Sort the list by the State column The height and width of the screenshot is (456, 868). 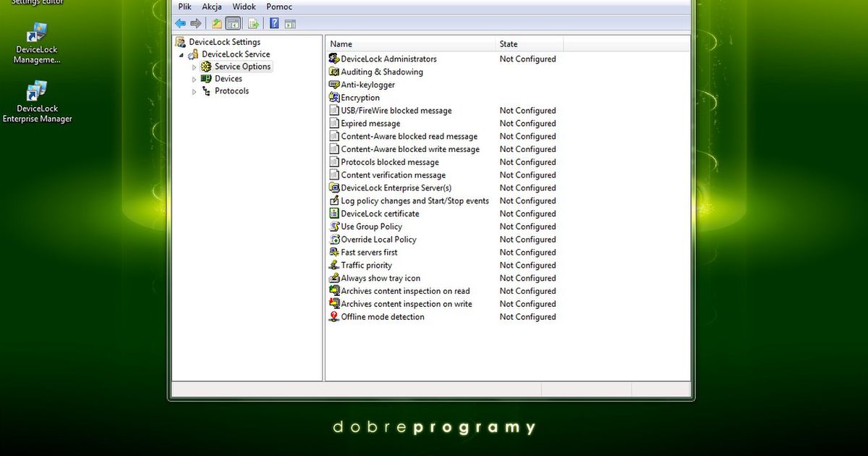509,43
